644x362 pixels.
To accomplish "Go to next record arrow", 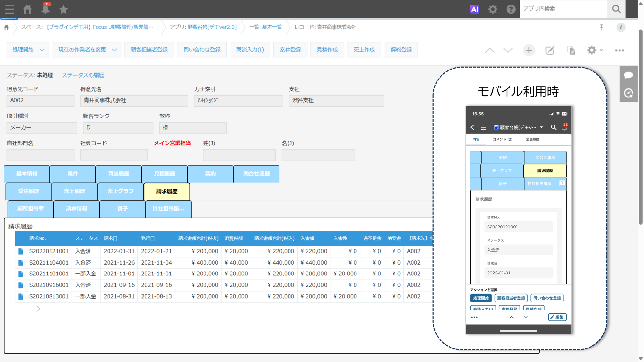I will [508, 50].
